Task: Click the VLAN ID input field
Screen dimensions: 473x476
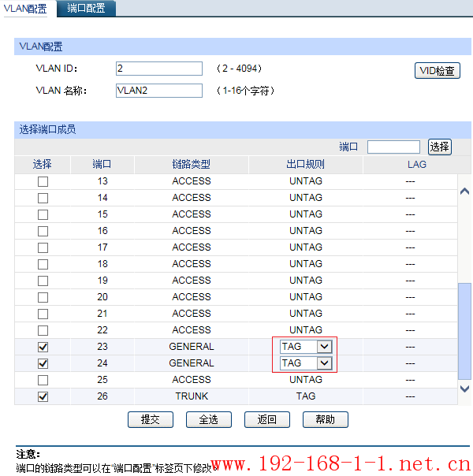Action: coord(159,69)
